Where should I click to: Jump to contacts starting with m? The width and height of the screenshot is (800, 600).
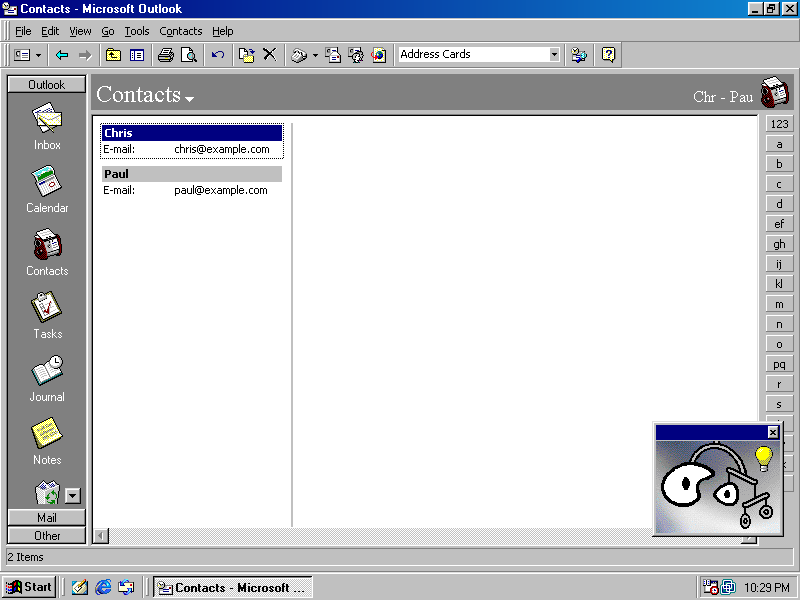779,304
